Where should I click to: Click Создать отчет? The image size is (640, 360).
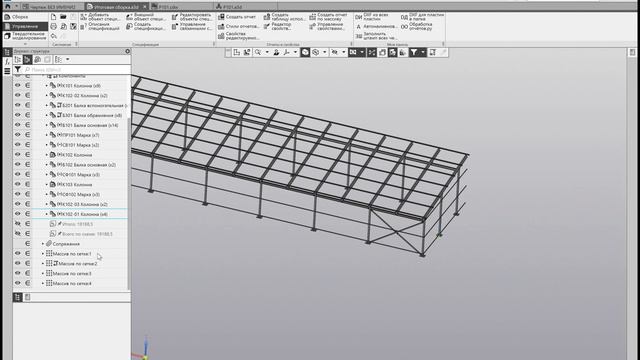237,17
